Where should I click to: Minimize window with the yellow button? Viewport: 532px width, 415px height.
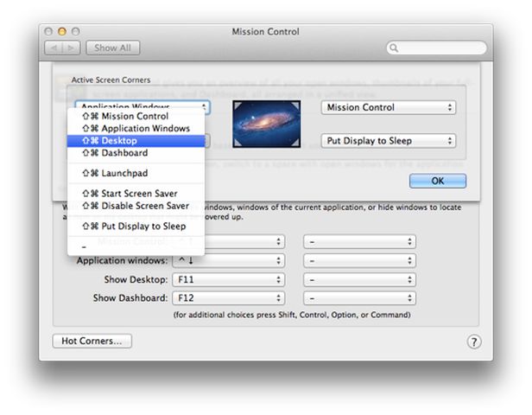(62, 32)
